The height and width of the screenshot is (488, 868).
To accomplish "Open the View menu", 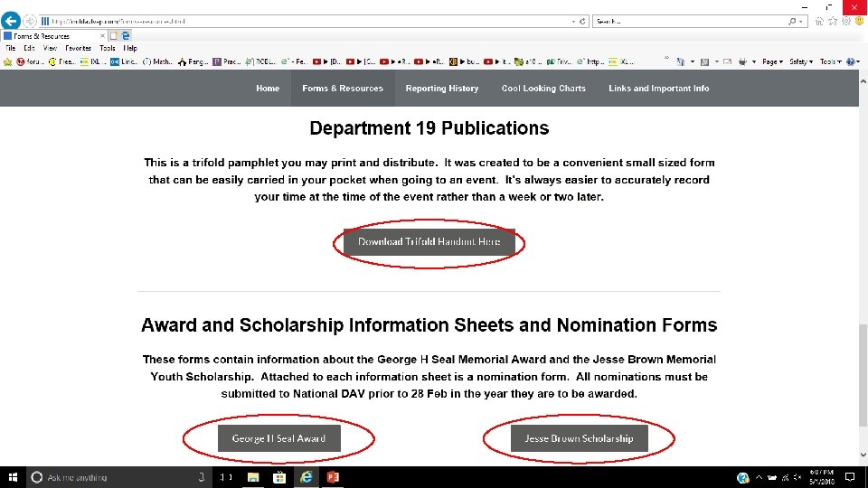I will 50,48.
